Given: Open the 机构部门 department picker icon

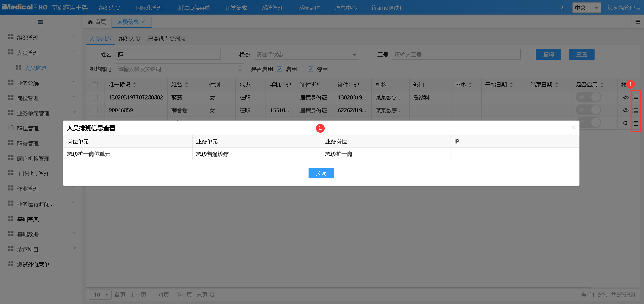Looking at the screenshot, I should tap(239, 69).
